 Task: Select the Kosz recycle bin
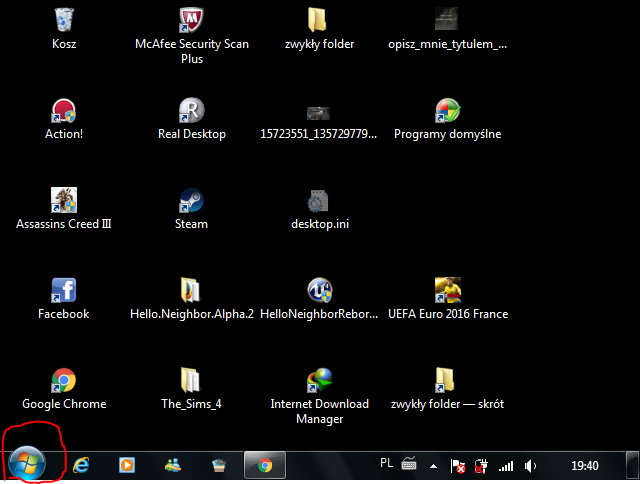coord(64,21)
